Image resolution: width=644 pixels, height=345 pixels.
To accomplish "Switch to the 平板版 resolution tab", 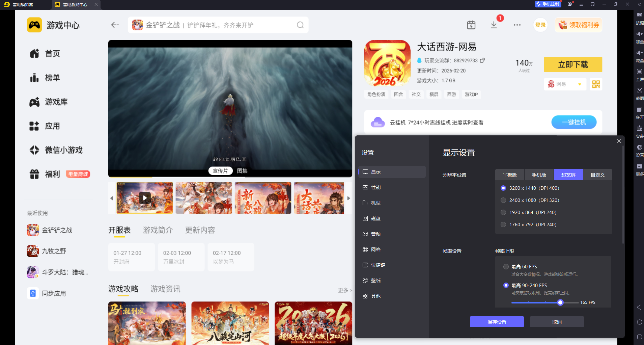I will 510,175.
